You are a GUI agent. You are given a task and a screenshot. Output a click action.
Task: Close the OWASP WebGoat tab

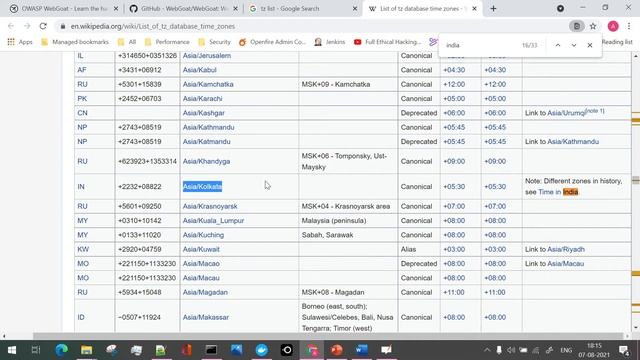coord(116,9)
